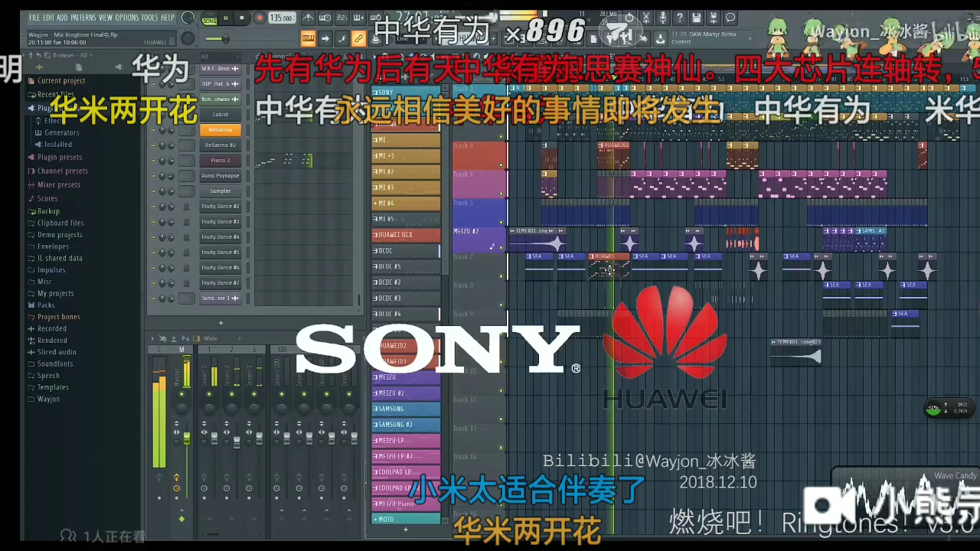This screenshot has height=551, width=980.
Task: Open the TOOLS menu
Action: (x=149, y=17)
